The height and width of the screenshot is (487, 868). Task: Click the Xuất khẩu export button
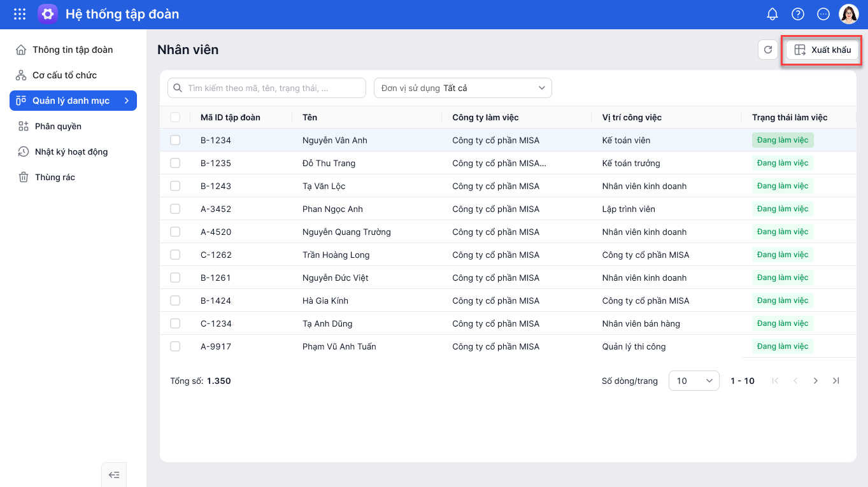pyautogui.click(x=822, y=50)
